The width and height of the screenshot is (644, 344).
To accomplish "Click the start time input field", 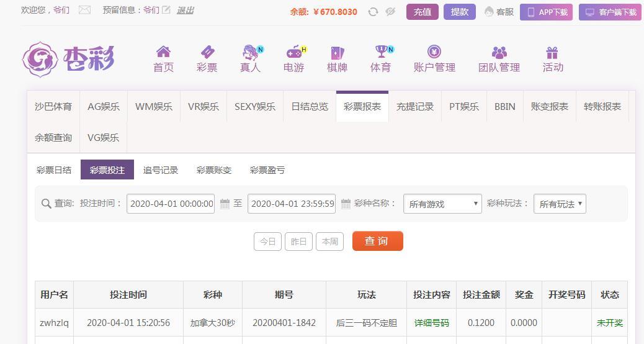I will tap(171, 204).
